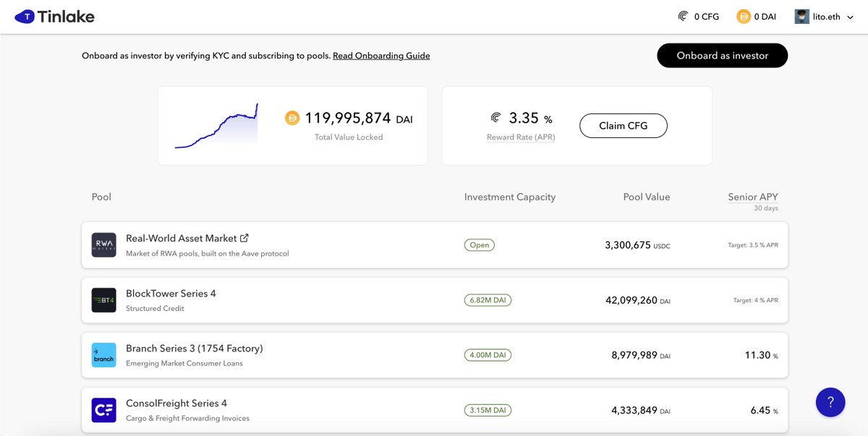Screen dimensions: 868x436
Task: Open the help question mark button
Action: 830,402
